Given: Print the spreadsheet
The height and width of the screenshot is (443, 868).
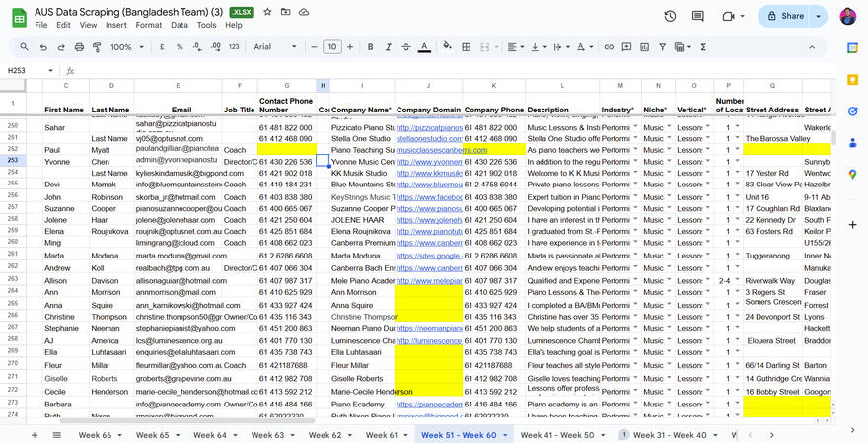Looking at the screenshot, I should click(x=79, y=47).
